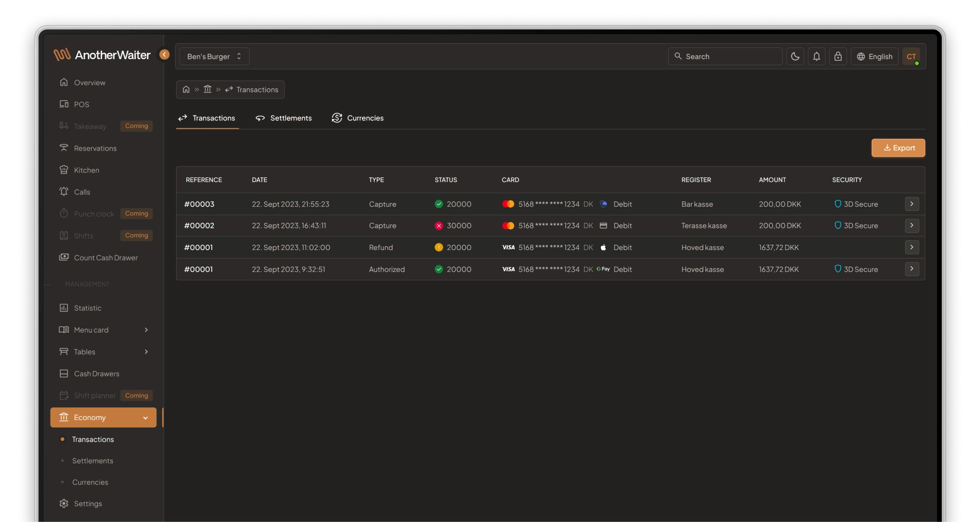The image size is (980, 522).
Task: Click the STATUS column header
Action: 446,180
